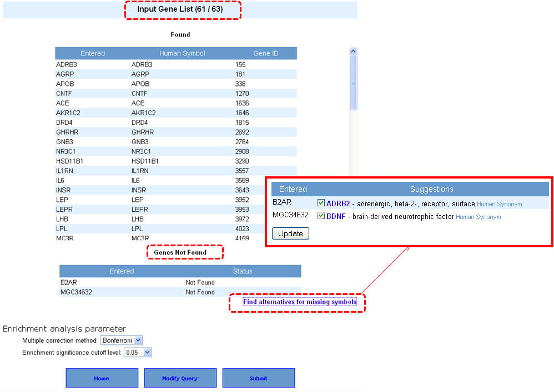Open the ADRB2 gene link

[338, 203]
